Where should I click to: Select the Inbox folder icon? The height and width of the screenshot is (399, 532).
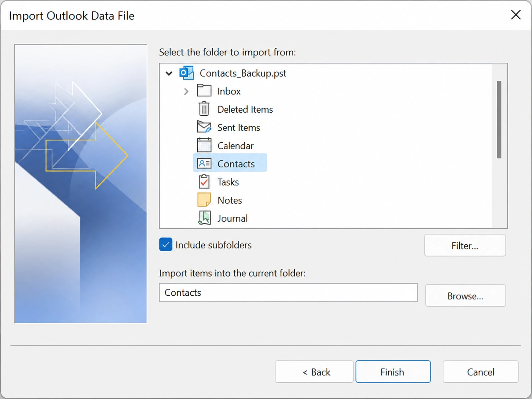tap(204, 90)
